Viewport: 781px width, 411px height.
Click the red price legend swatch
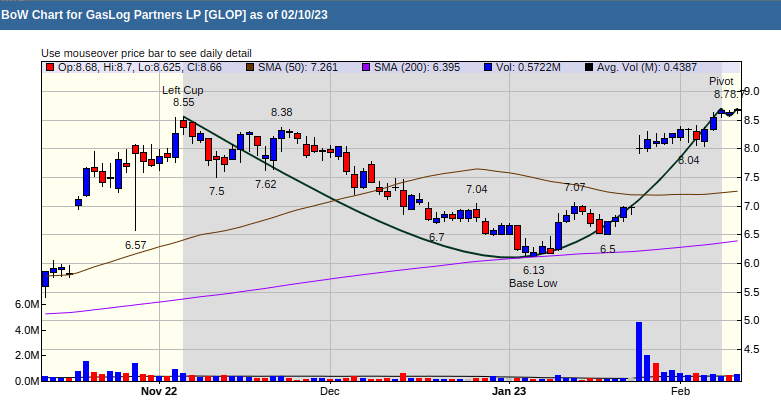point(49,67)
